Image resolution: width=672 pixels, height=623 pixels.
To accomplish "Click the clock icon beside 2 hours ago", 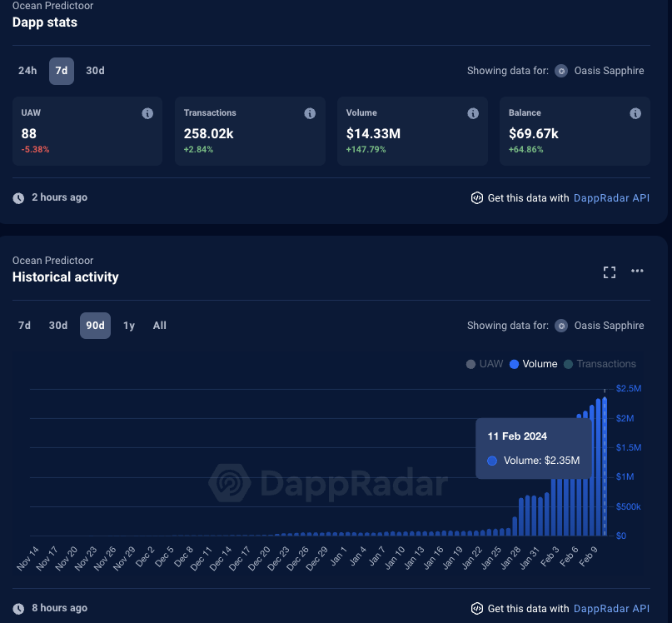I will pos(18,198).
